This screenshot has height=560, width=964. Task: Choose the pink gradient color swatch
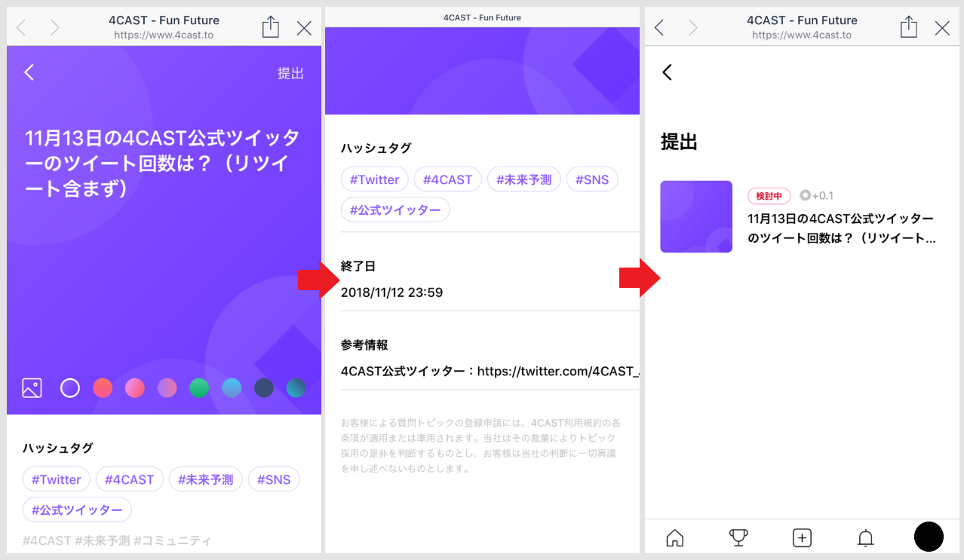tap(135, 388)
